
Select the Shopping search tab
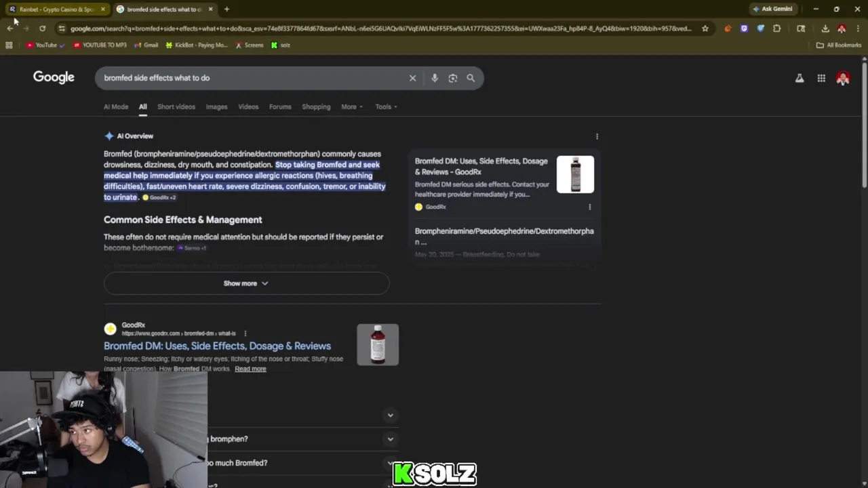tap(316, 106)
